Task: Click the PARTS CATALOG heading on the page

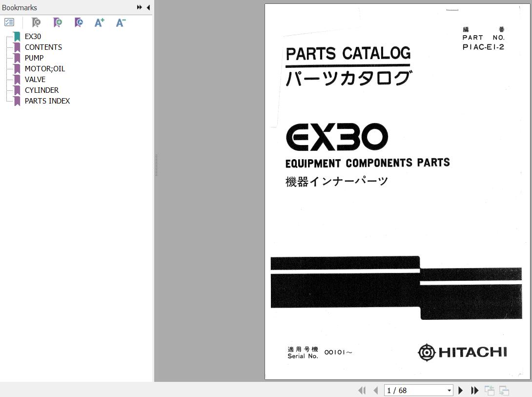Action: [x=348, y=54]
